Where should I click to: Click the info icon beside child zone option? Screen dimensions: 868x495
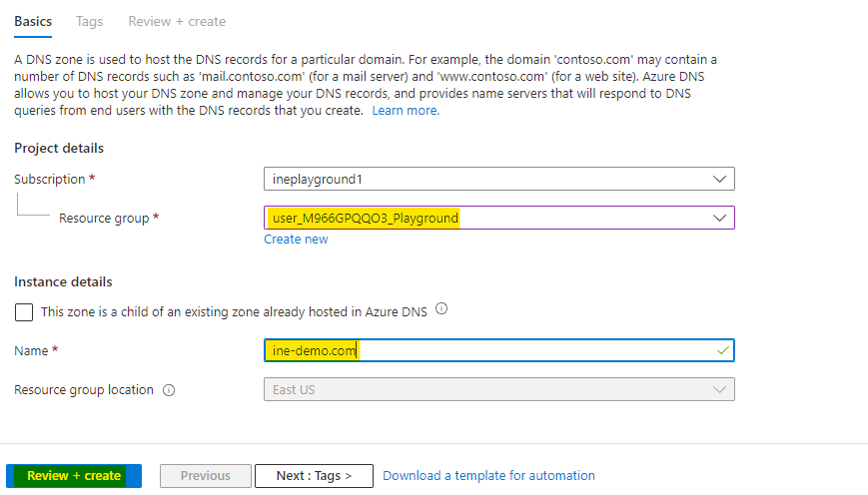[x=441, y=309]
